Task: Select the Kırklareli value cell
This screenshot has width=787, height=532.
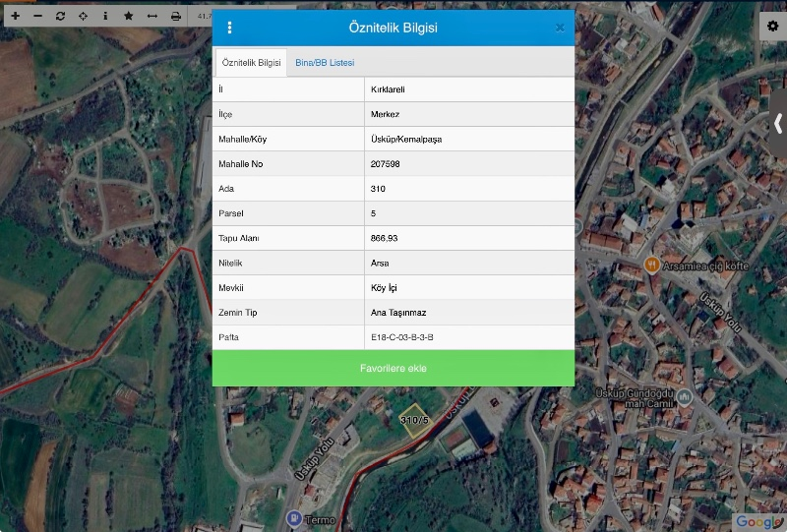Action: point(469,89)
